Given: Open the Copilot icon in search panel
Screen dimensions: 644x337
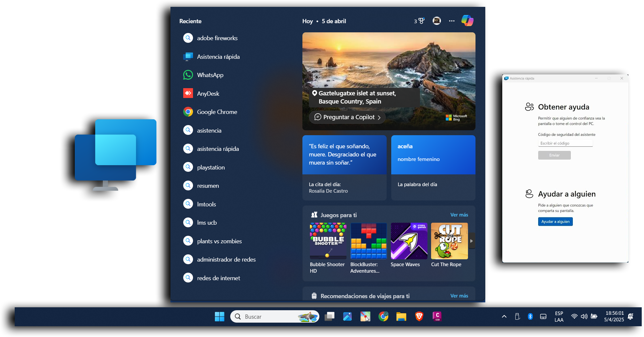Looking at the screenshot, I should point(467,21).
